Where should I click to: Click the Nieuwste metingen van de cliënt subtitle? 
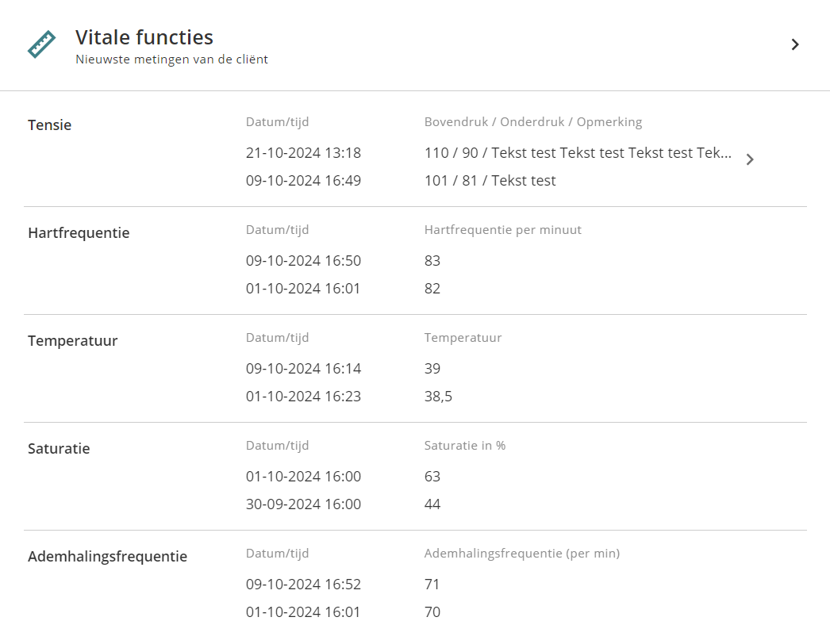click(x=171, y=59)
